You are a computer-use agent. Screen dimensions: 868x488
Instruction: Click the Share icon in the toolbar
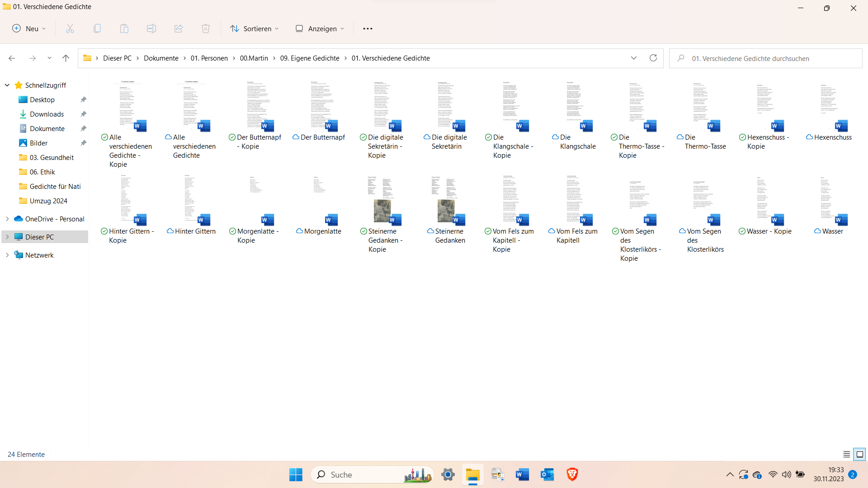178,28
